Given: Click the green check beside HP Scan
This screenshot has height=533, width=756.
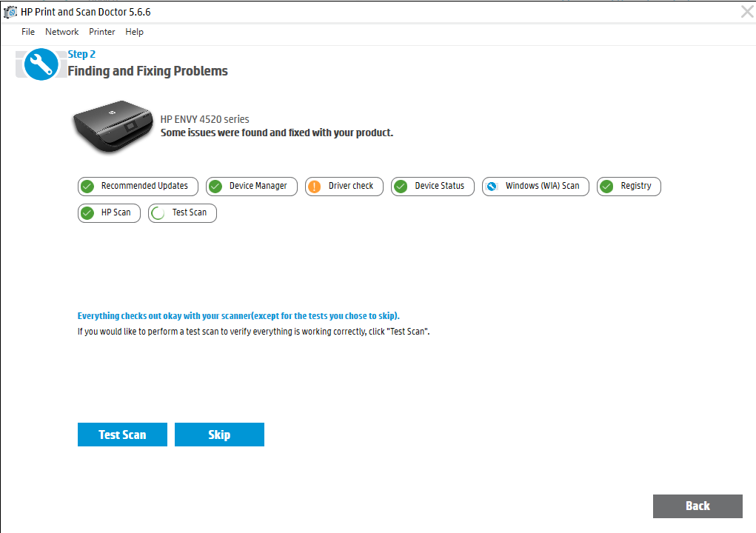Looking at the screenshot, I should tap(87, 213).
